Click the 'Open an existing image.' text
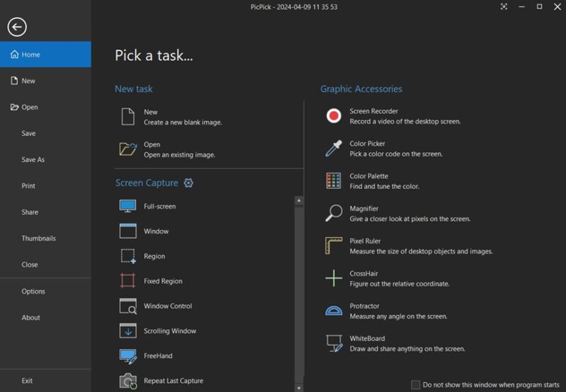The height and width of the screenshot is (392, 566). [180, 155]
